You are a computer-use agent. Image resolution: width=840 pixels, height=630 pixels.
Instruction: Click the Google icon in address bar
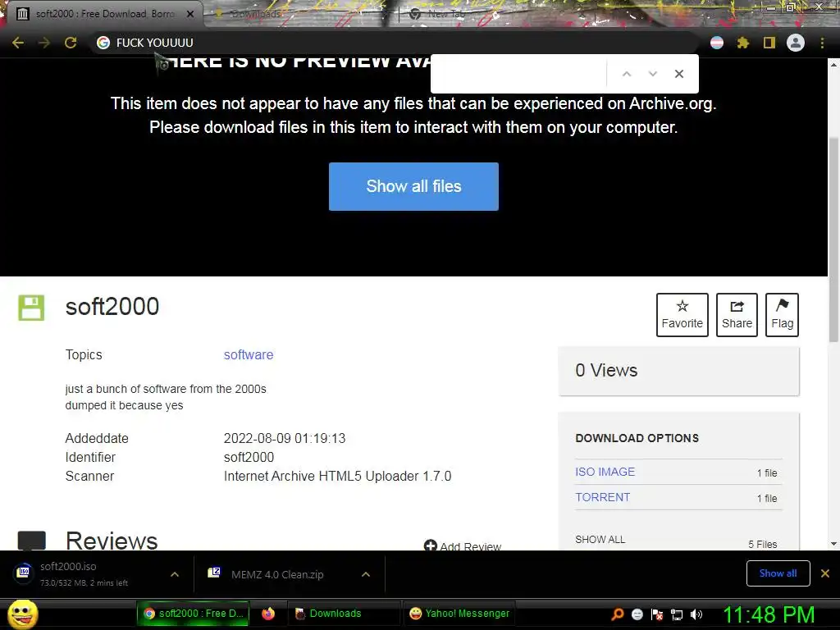[103, 43]
